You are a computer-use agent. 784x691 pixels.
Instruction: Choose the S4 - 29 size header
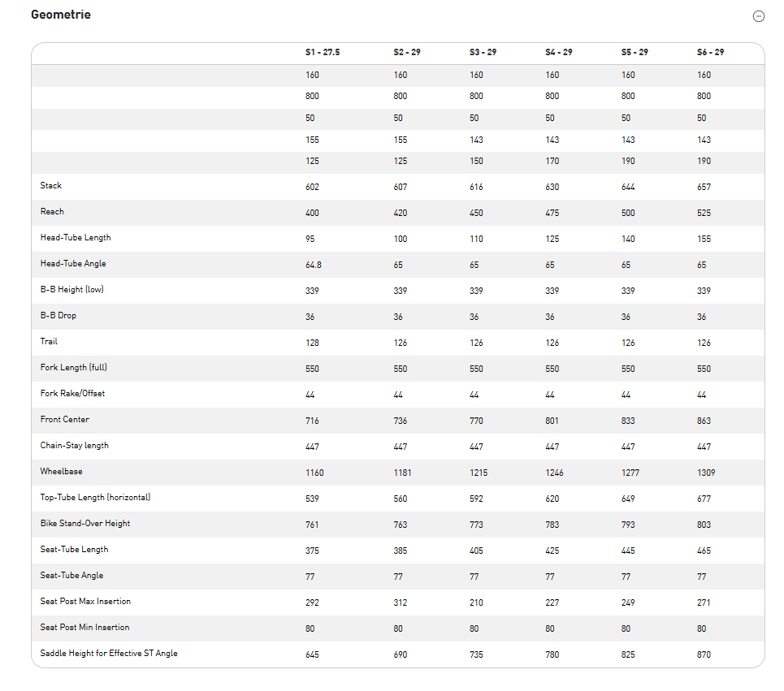coord(558,52)
